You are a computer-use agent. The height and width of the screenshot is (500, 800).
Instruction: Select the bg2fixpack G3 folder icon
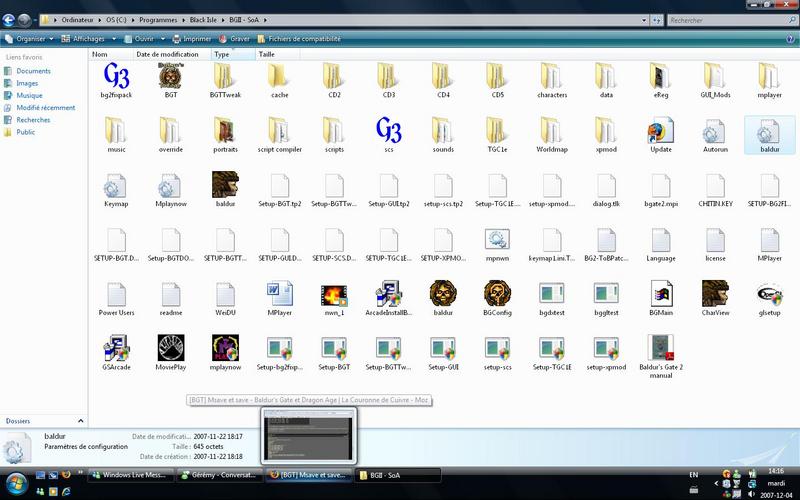[x=116, y=76]
